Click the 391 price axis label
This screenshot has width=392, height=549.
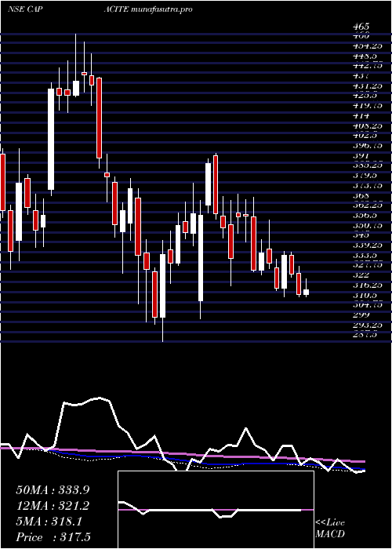(361, 156)
